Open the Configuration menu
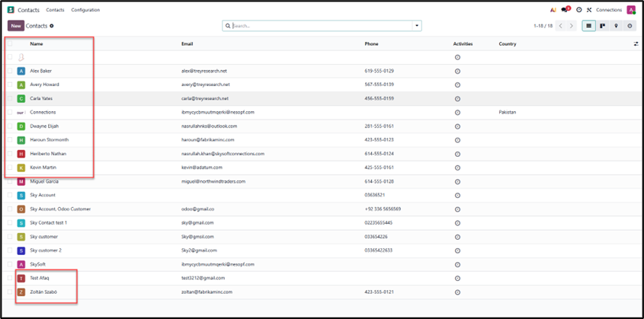Image resolution: width=644 pixels, height=319 pixels. (85, 10)
